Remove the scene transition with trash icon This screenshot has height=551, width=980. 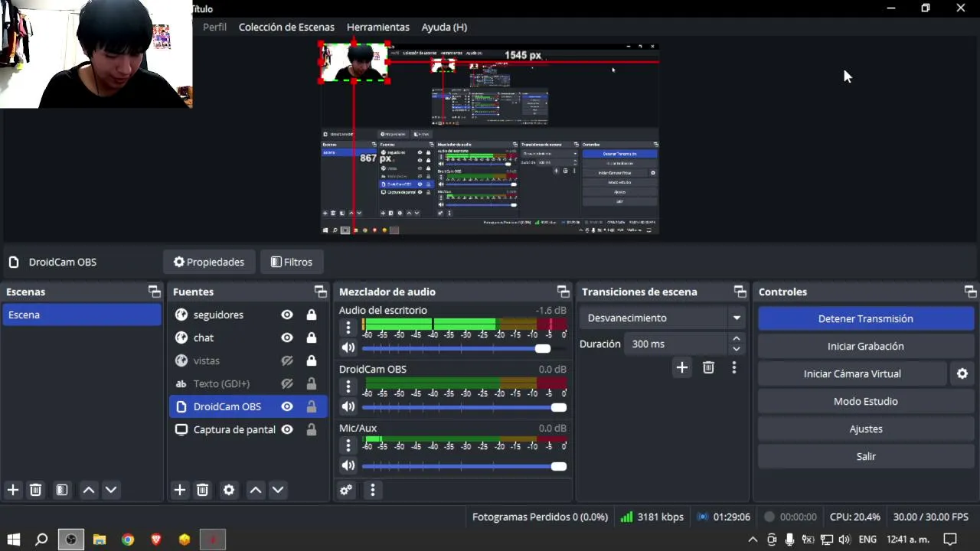pyautogui.click(x=708, y=367)
